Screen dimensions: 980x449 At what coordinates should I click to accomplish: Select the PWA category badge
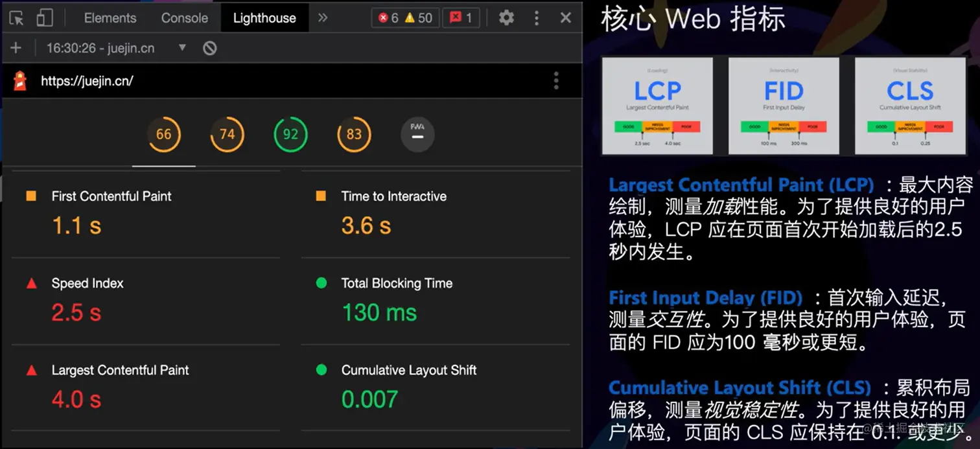click(417, 135)
